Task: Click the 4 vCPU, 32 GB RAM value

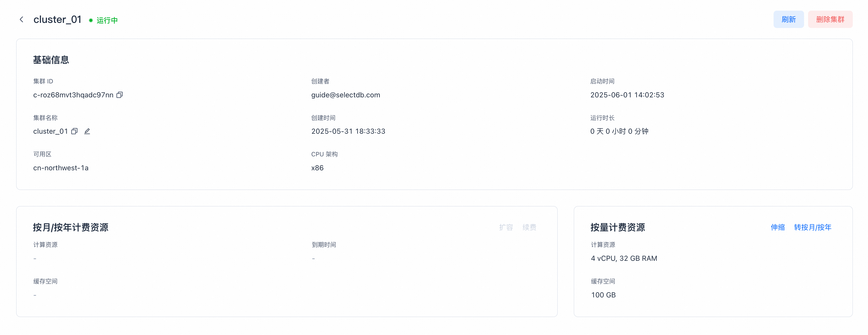Action: 624,258
